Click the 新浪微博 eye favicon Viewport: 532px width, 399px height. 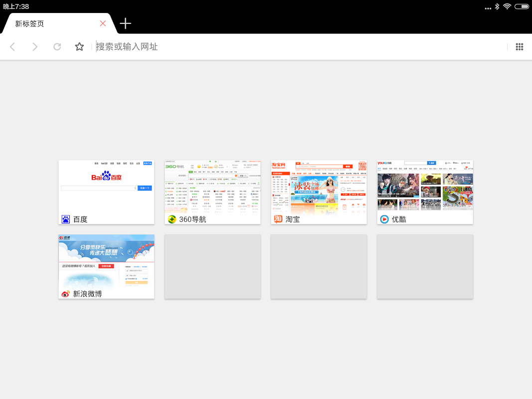pos(65,294)
